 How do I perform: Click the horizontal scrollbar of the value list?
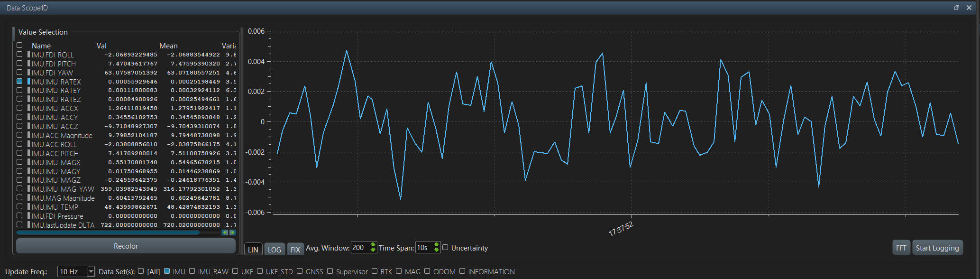[108, 232]
